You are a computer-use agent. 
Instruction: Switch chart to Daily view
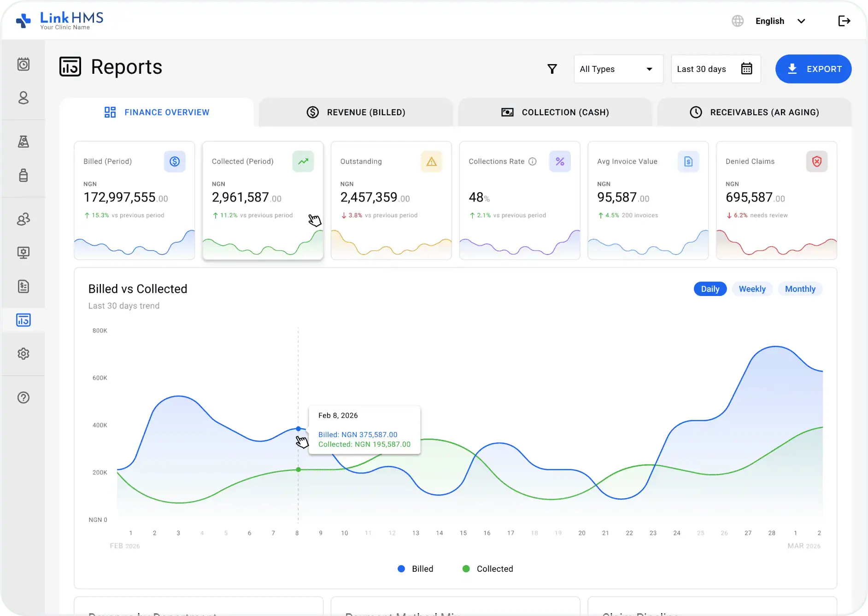coord(710,289)
